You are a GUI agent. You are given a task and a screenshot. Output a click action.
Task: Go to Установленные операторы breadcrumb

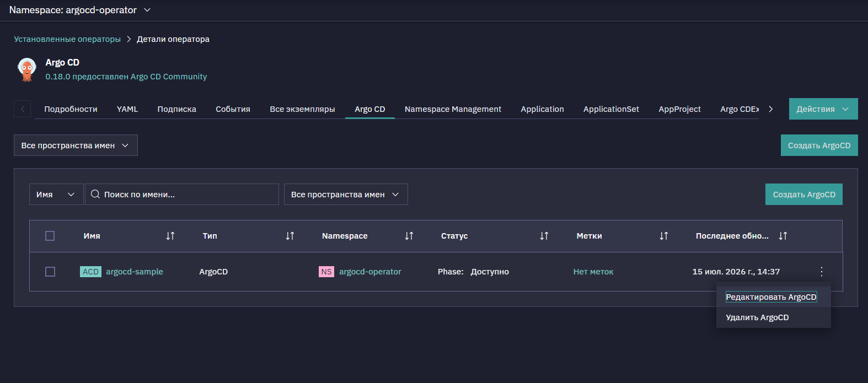(x=67, y=39)
